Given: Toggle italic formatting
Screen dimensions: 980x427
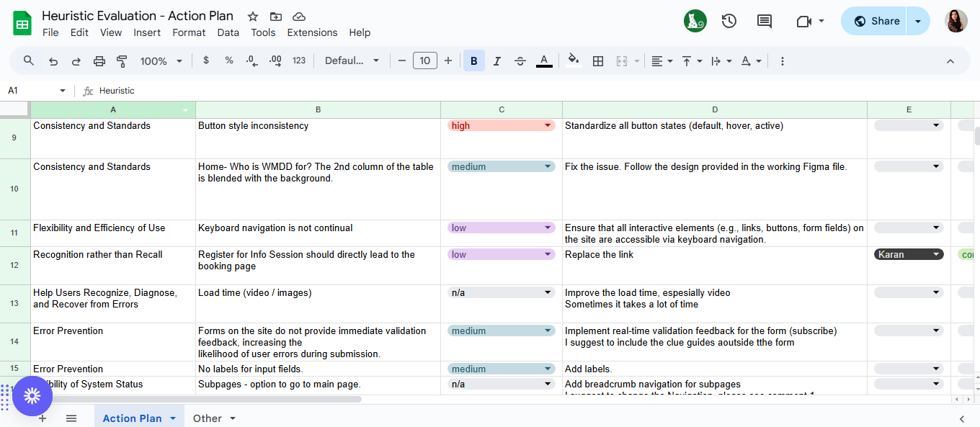Looking at the screenshot, I should (x=497, y=61).
